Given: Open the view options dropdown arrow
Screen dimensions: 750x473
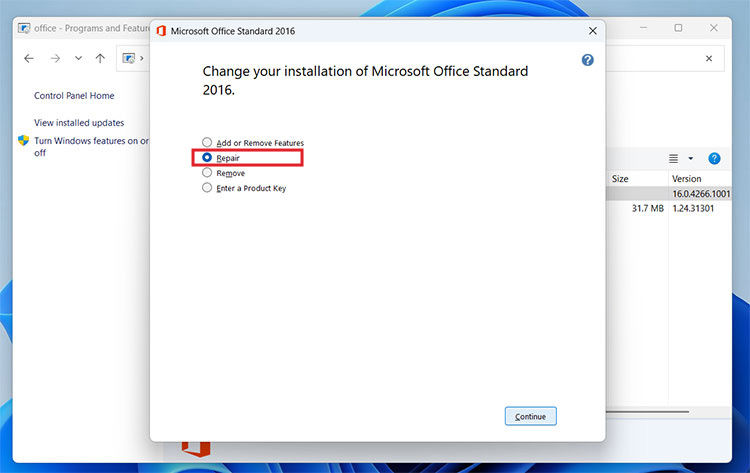Looking at the screenshot, I should click(691, 158).
